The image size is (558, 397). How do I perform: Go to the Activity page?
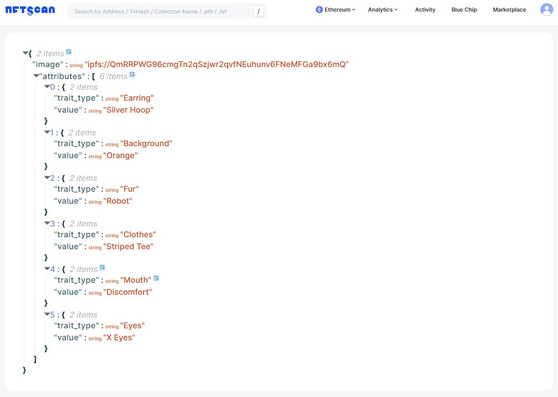coord(425,10)
